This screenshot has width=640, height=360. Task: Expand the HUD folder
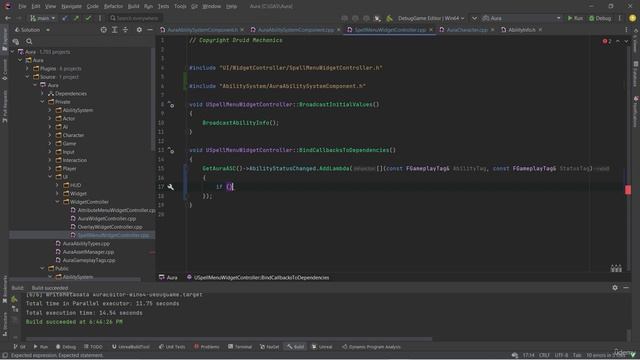[58, 185]
